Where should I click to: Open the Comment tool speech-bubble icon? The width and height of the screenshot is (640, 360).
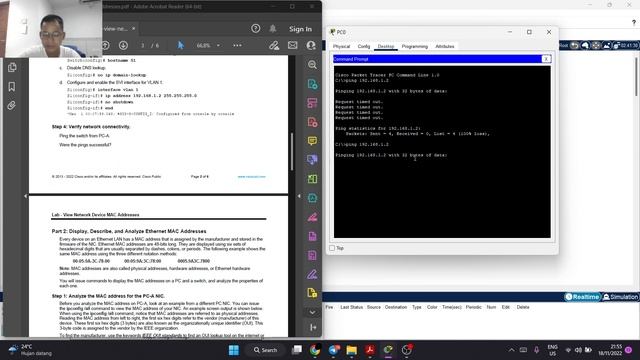click(312, 141)
